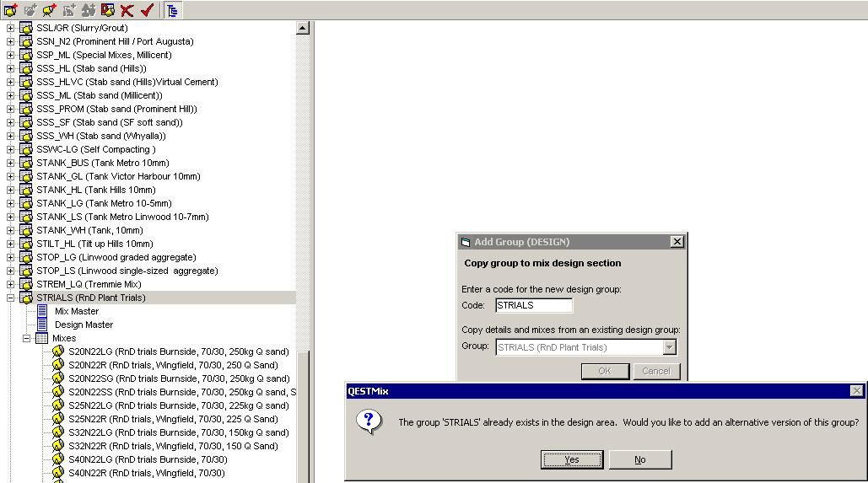
Task: Expand the SSL/GR (Slurry/Grout) group
Action: tap(11, 28)
